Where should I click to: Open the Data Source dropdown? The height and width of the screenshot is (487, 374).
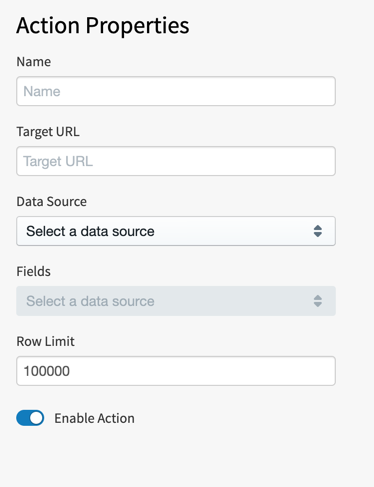point(176,231)
